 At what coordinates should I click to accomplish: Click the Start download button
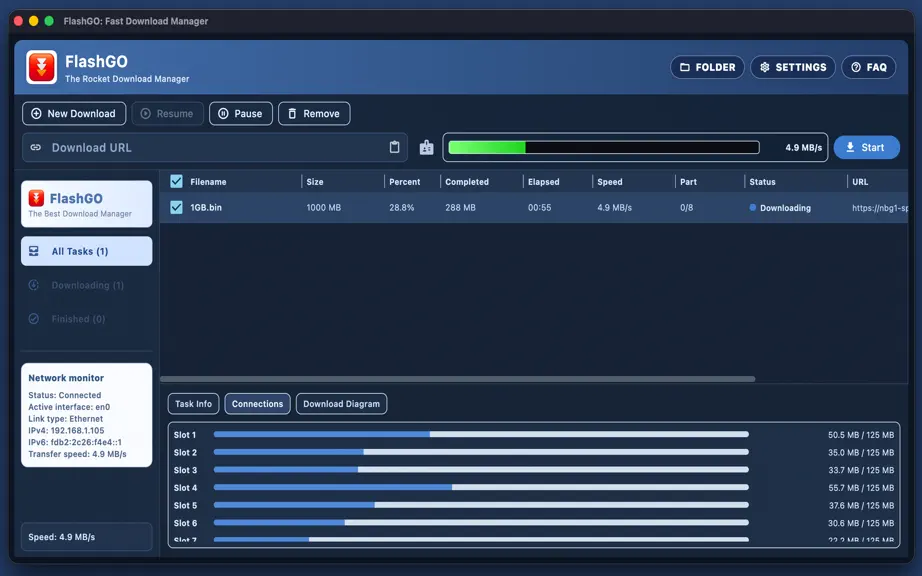tap(867, 148)
